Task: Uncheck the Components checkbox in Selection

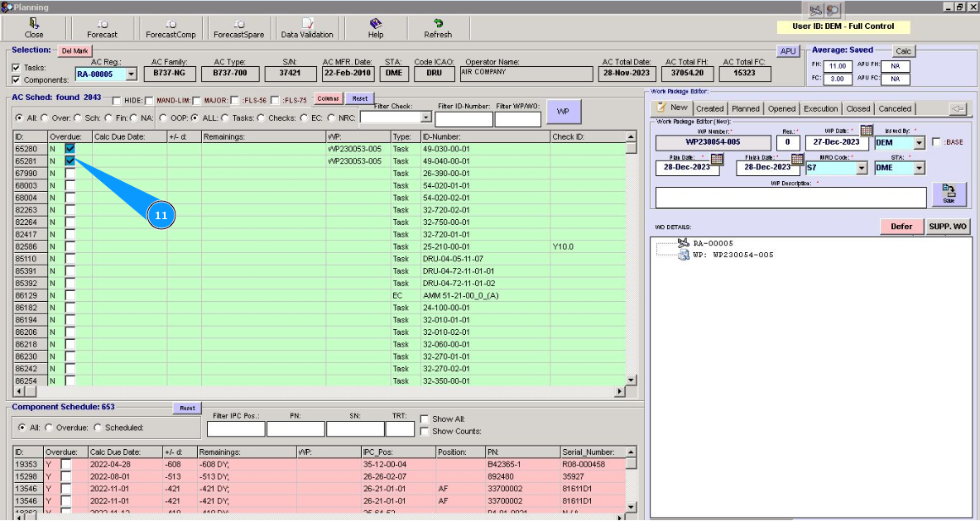Action: [17, 80]
